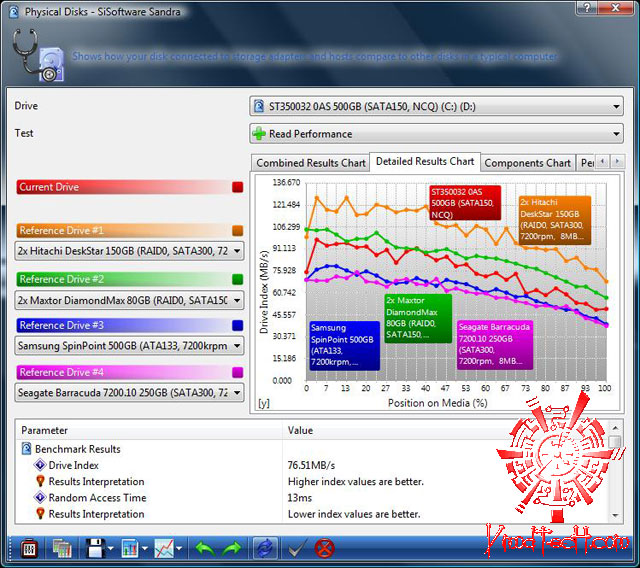Click results list scrollbar down arrow
The height and width of the screenshot is (568, 640).
click(x=616, y=515)
